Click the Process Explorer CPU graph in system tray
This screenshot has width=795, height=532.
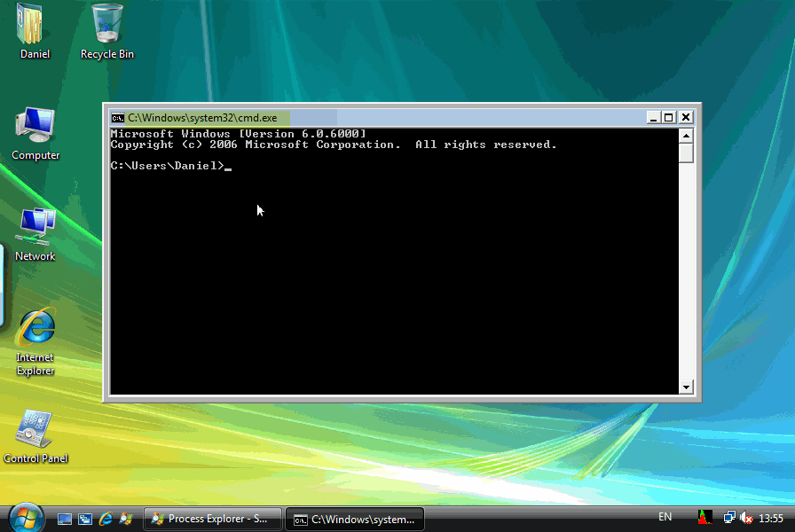(x=705, y=517)
